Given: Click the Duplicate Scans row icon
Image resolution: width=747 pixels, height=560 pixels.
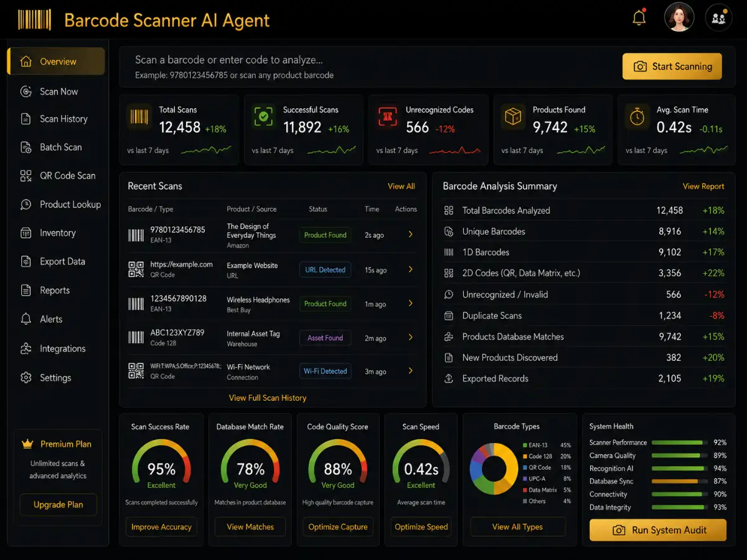Looking at the screenshot, I should [449, 315].
